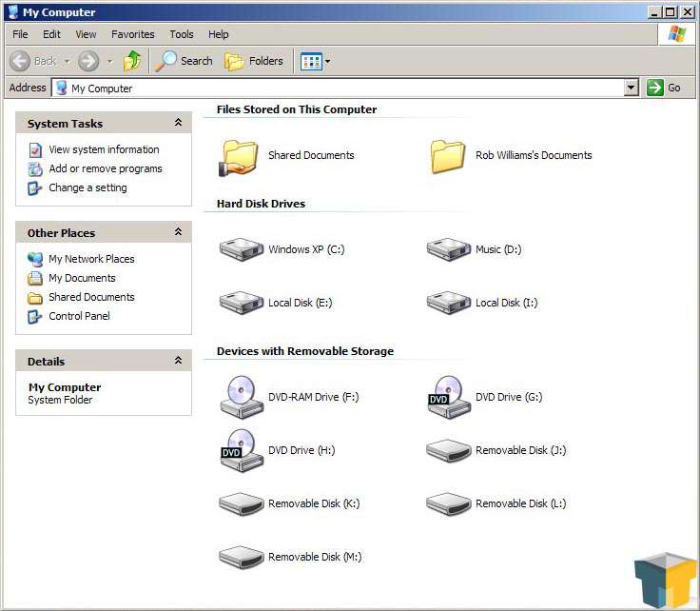The image size is (700, 611).
Task: Open Rob Williams's Documents folder icon
Action: 447,156
